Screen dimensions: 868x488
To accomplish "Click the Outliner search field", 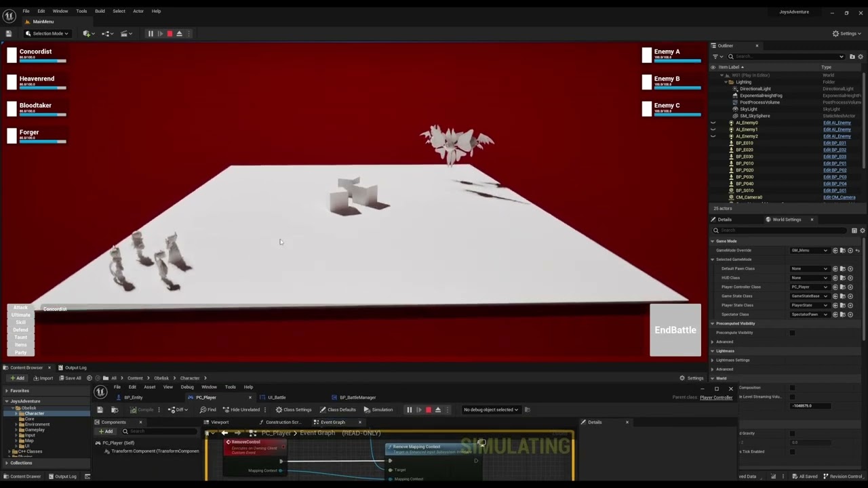I will click(x=787, y=56).
